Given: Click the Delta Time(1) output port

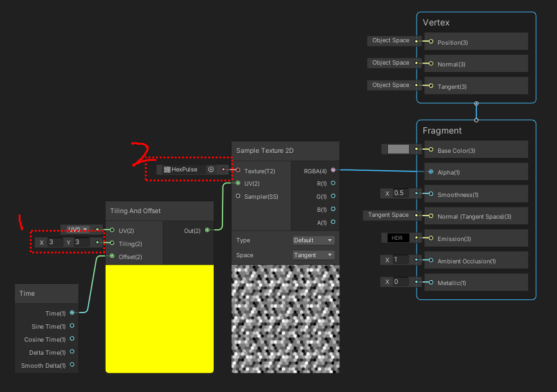Looking at the screenshot, I should tap(72, 352).
